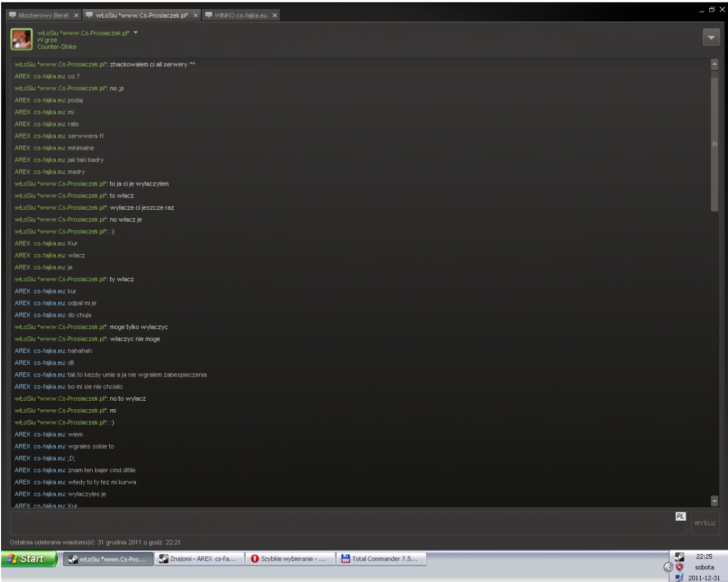Expand hidden tray icons with the arrow
The image size is (728, 582).
pos(669,567)
